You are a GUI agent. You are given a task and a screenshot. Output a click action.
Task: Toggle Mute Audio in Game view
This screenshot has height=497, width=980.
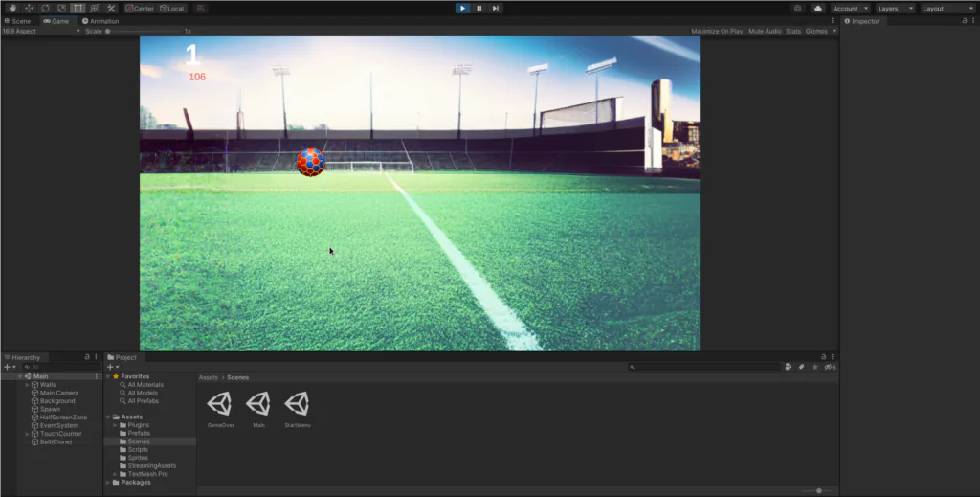pos(765,31)
